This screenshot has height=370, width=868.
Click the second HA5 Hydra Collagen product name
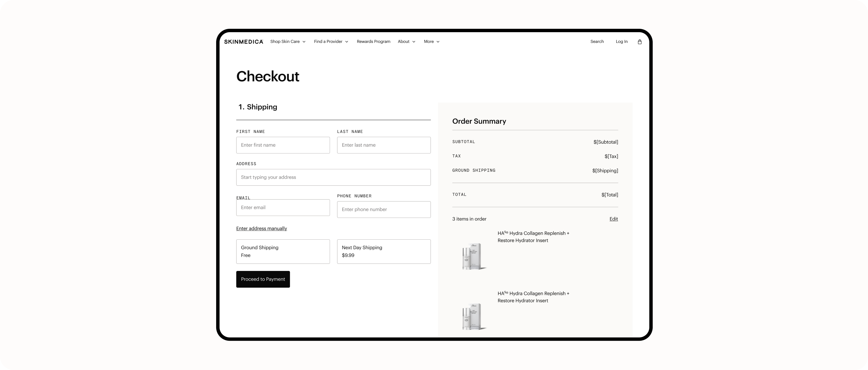tap(533, 297)
